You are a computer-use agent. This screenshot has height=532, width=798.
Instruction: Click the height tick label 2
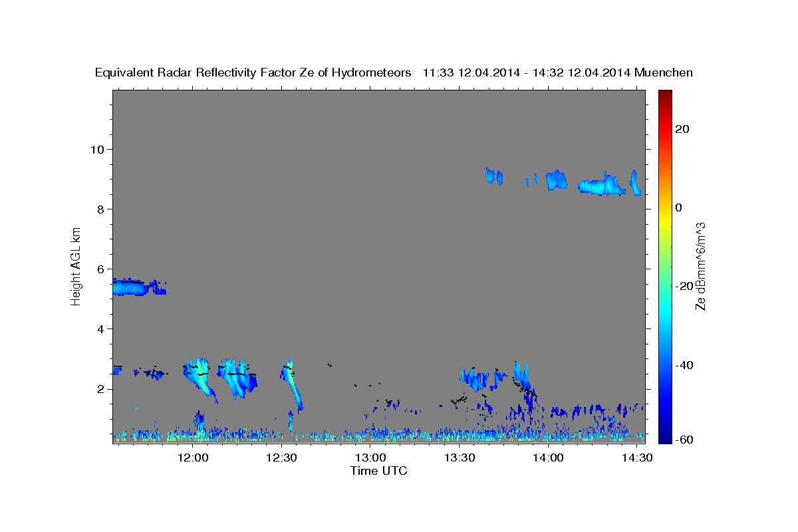pyautogui.click(x=100, y=389)
